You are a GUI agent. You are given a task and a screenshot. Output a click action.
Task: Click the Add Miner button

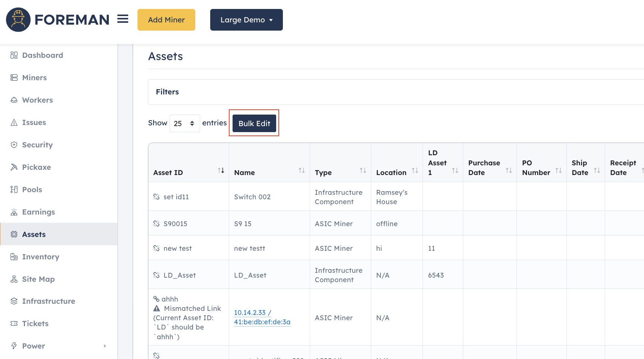point(166,20)
